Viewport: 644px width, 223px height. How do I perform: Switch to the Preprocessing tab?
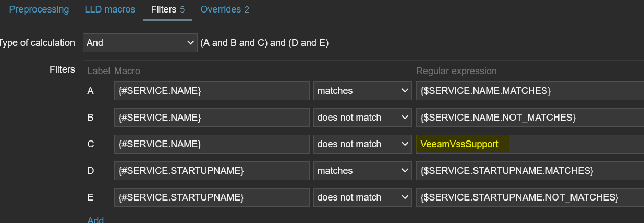[39, 9]
